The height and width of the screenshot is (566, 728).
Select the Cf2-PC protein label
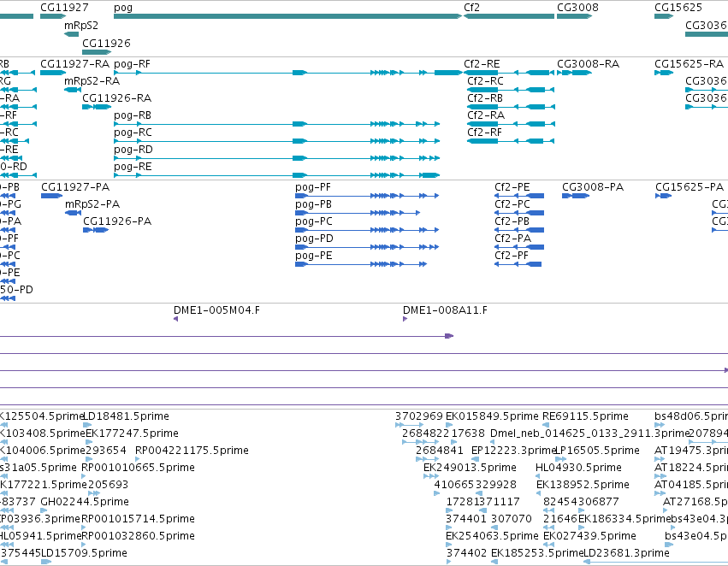[512, 204]
